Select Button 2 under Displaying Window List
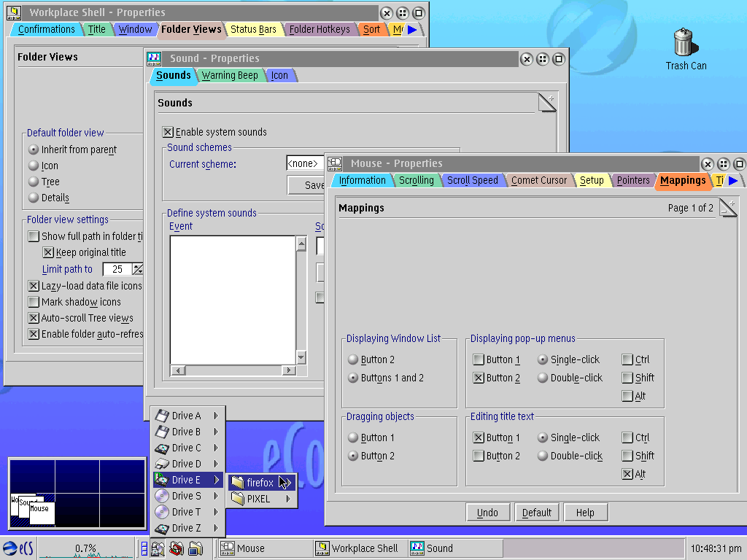The image size is (747, 560). (x=353, y=359)
